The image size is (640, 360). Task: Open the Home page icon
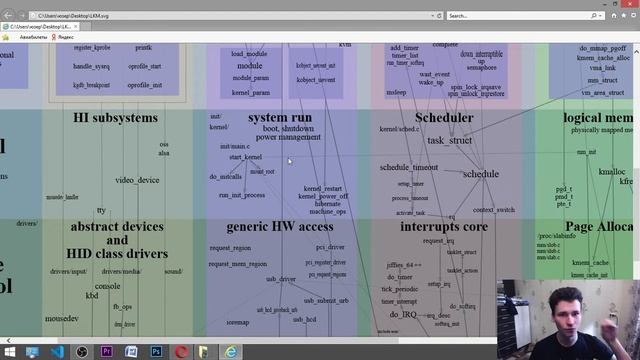tap(613, 16)
